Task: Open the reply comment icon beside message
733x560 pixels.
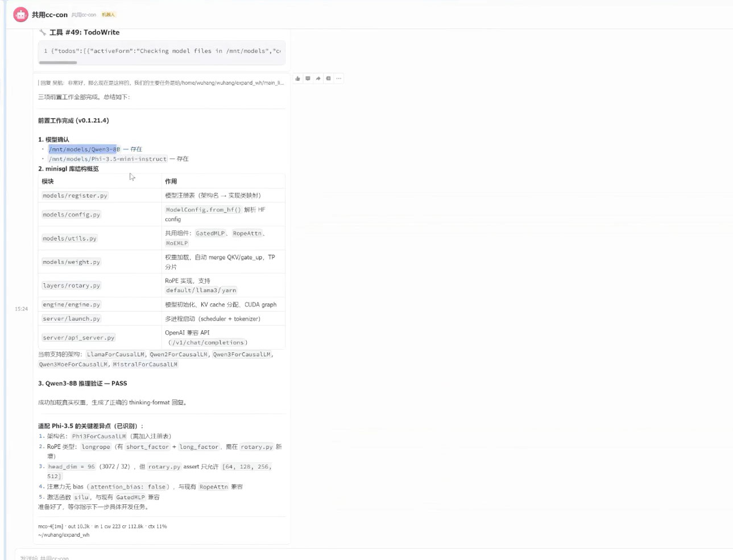Action: (308, 78)
